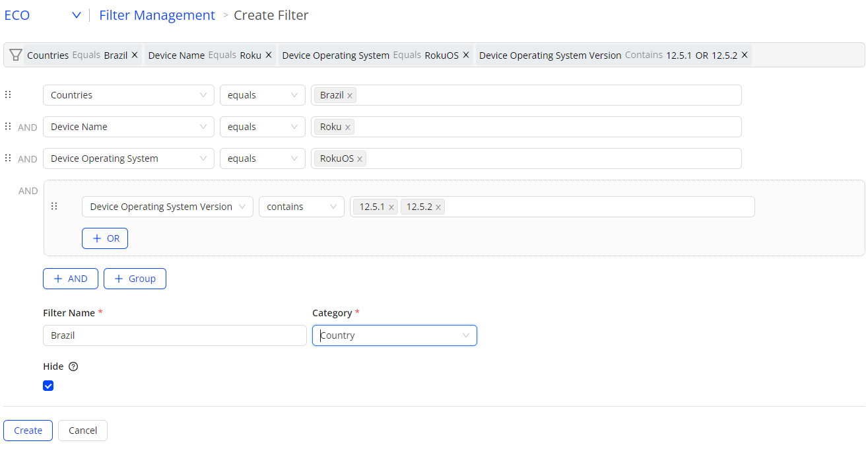
Task: Remove Device Operating System Equals RokuOS chip
Action: pyautogui.click(x=466, y=55)
